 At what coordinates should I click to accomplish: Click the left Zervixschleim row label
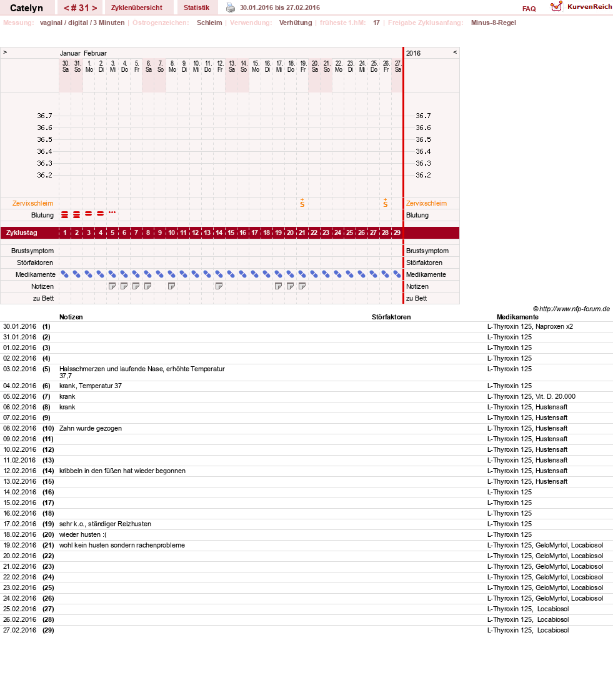click(x=32, y=203)
